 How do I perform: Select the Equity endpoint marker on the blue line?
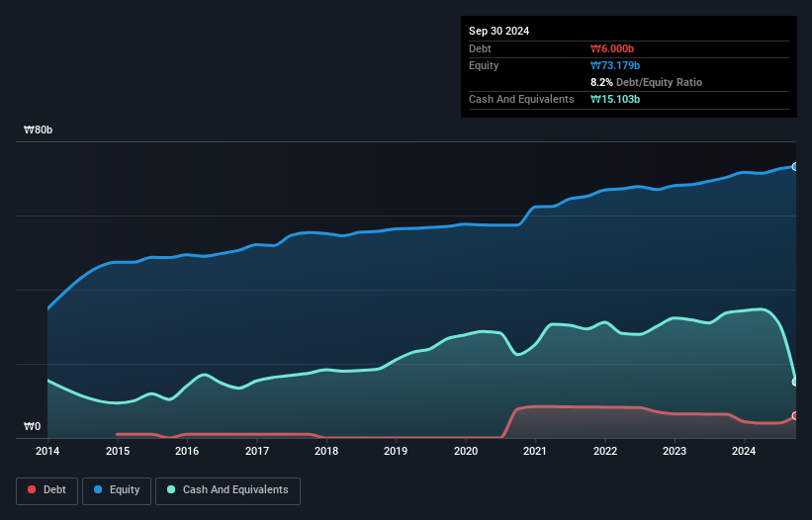tap(795, 167)
